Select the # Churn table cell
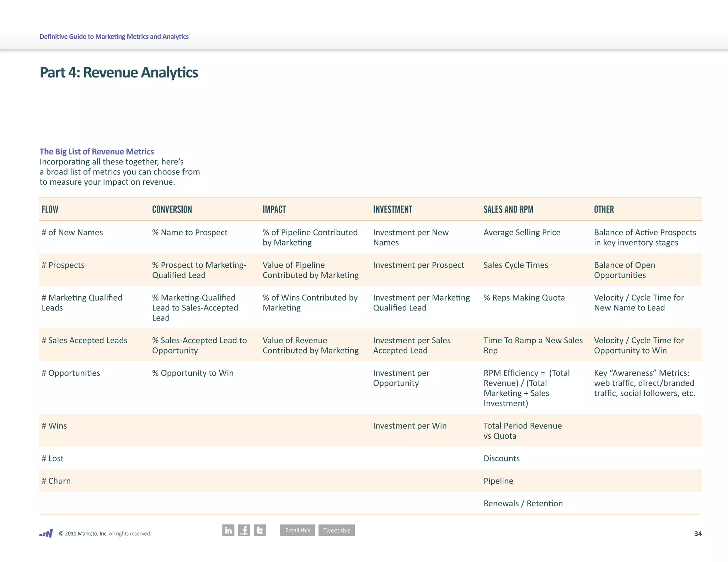Image resolution: width=728 pixels, height=562 pixels. (56, 481)
